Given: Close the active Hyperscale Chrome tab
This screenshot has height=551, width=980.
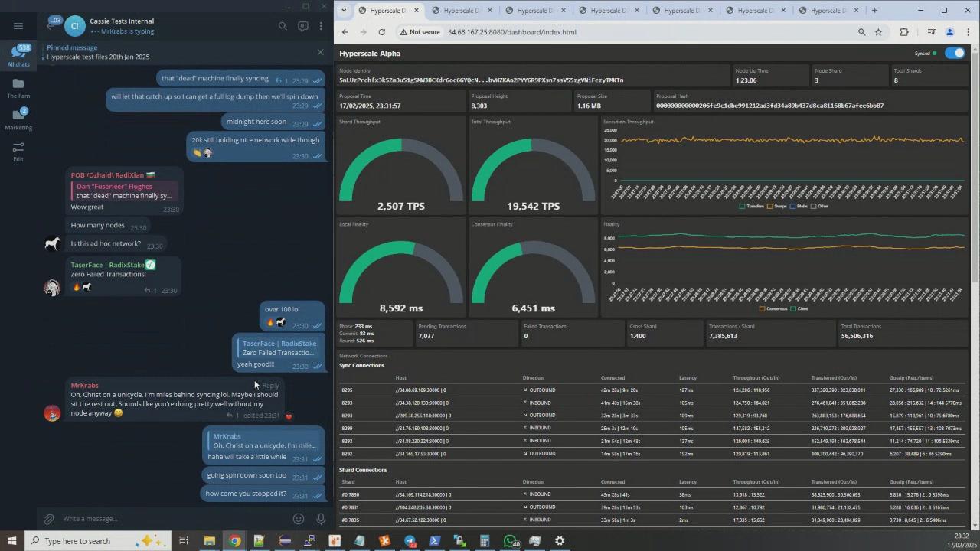Looking at the screenshot, I should click(417, 11).
